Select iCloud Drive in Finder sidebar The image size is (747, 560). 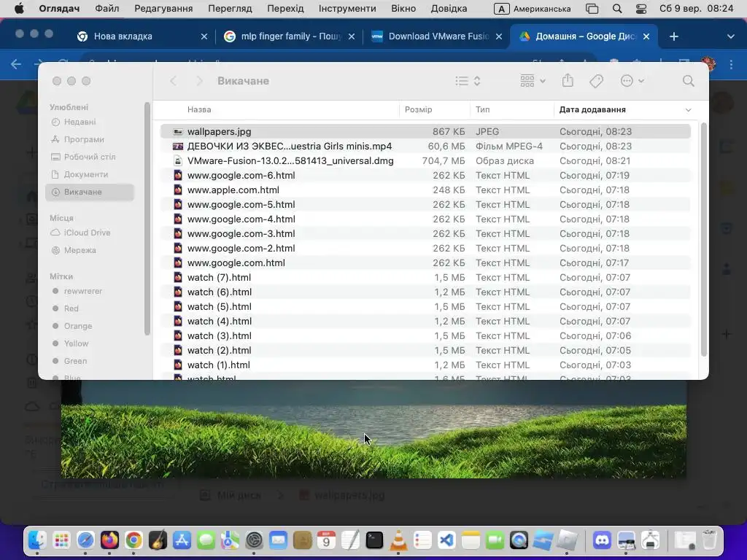point(90,233)
